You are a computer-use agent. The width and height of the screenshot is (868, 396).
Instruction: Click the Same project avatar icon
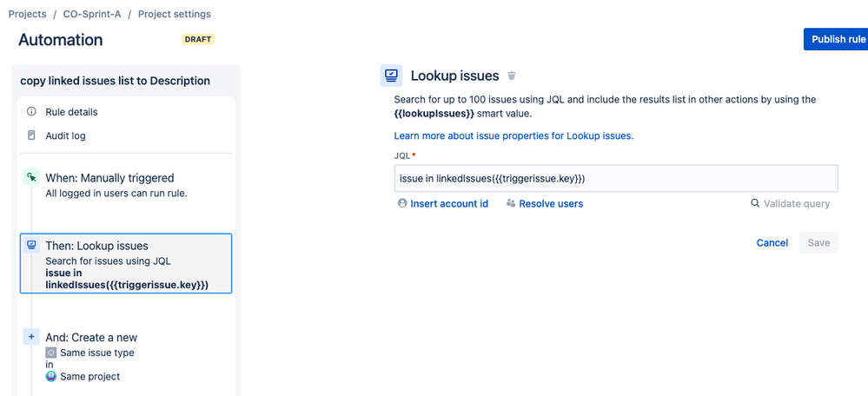click(x=51, y=377)
